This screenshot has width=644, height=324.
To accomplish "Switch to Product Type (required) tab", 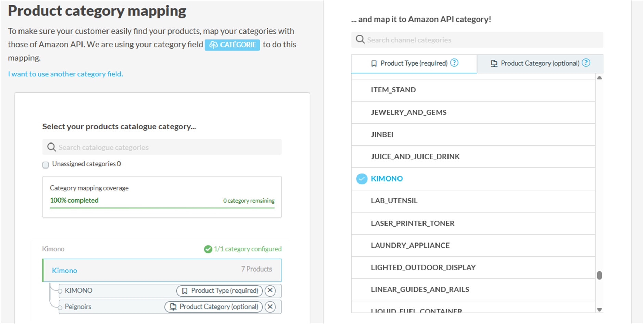I will pyautogui.click(x=414, y=63).
